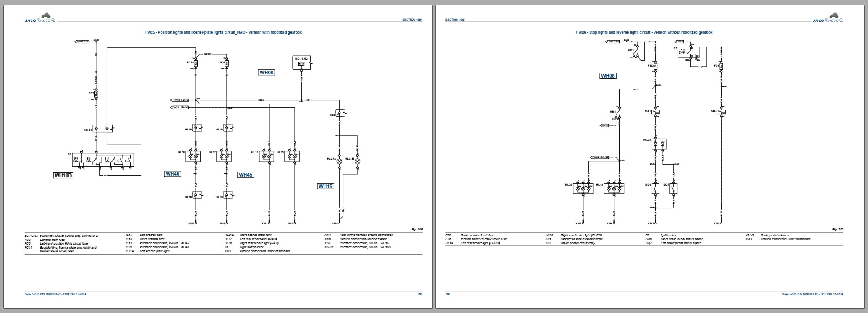Viewport: 868px width, 313px height.
Task: Click the XS-S1 interface connector symbol
Action: tap(103, 128)
